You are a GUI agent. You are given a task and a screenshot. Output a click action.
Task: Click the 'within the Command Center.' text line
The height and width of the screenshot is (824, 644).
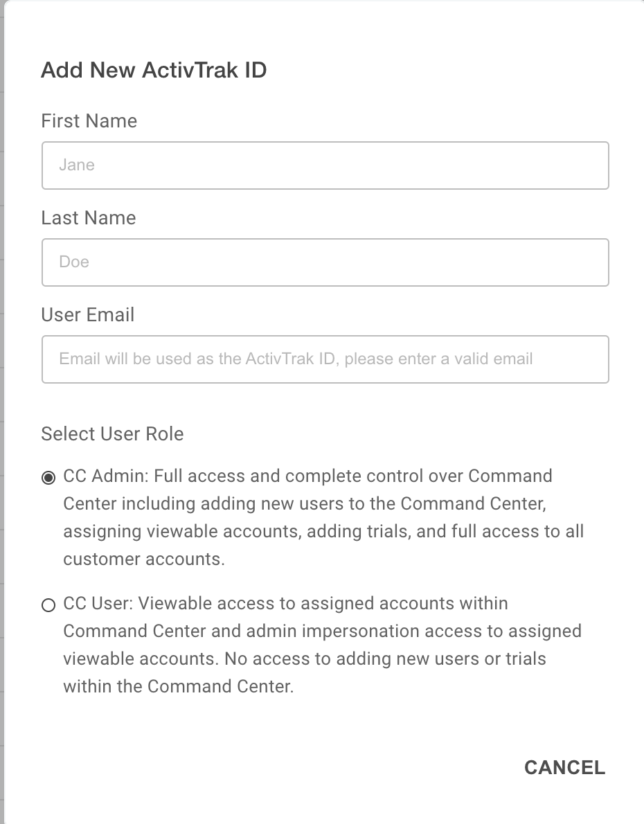pyautogui.click(x=178, y=686)
